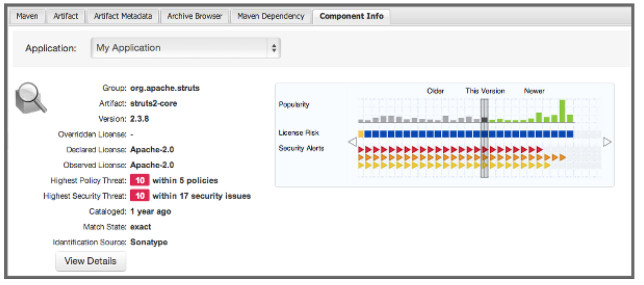Click the right arrow to show newer versions

click(x=607, y=142)
